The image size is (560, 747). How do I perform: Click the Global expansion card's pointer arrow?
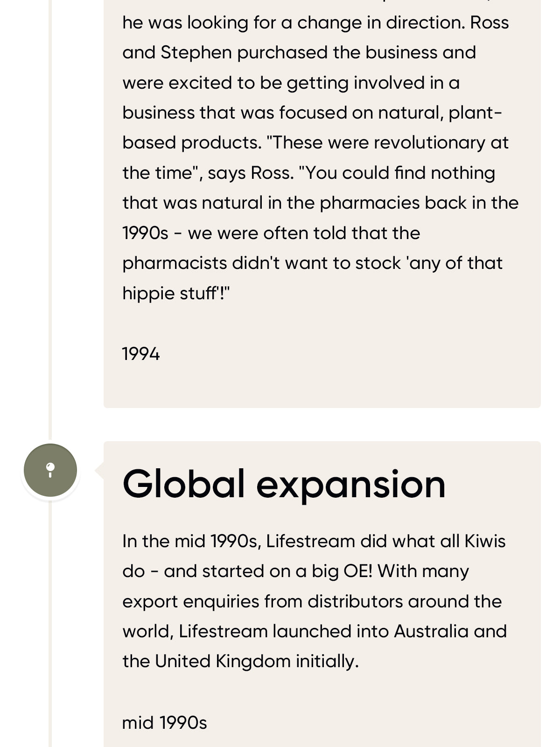tap(99, 470)
